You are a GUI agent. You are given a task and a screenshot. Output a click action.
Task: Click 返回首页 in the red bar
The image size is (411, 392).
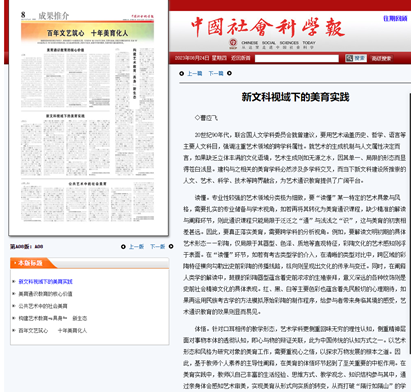pos(241,58)
